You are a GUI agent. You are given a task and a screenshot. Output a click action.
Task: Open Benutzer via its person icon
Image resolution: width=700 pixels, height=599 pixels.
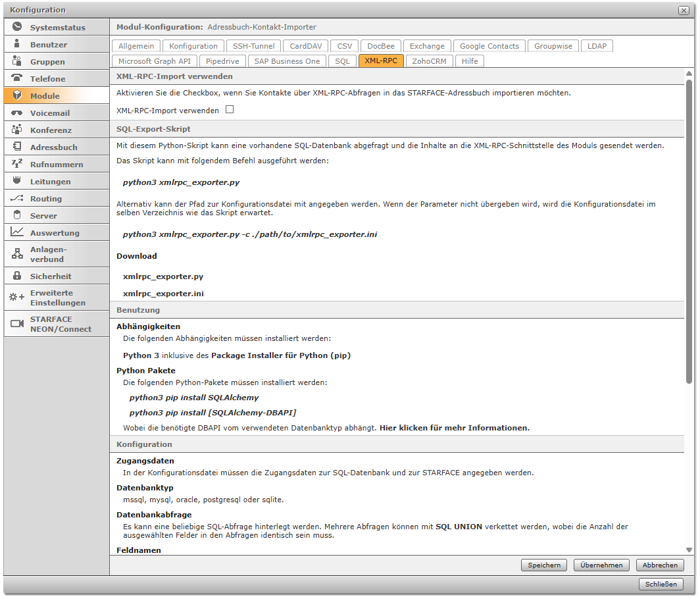pos(17,44)
